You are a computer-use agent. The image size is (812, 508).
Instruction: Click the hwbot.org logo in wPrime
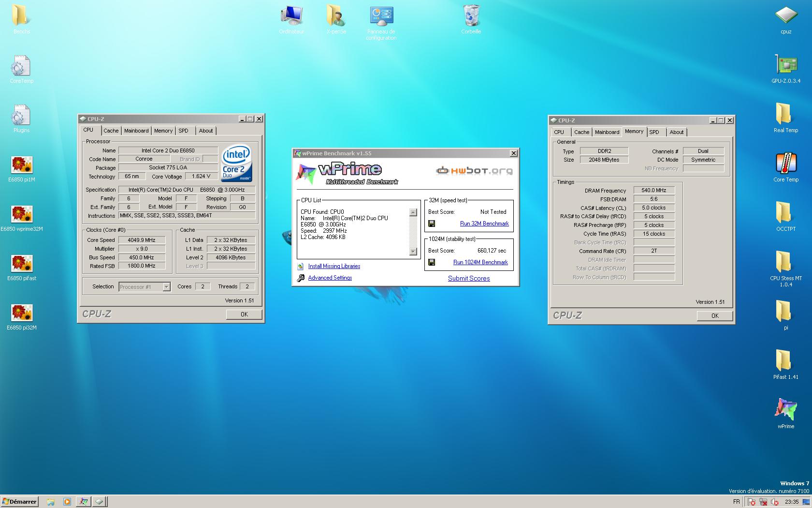pos(474,170)
